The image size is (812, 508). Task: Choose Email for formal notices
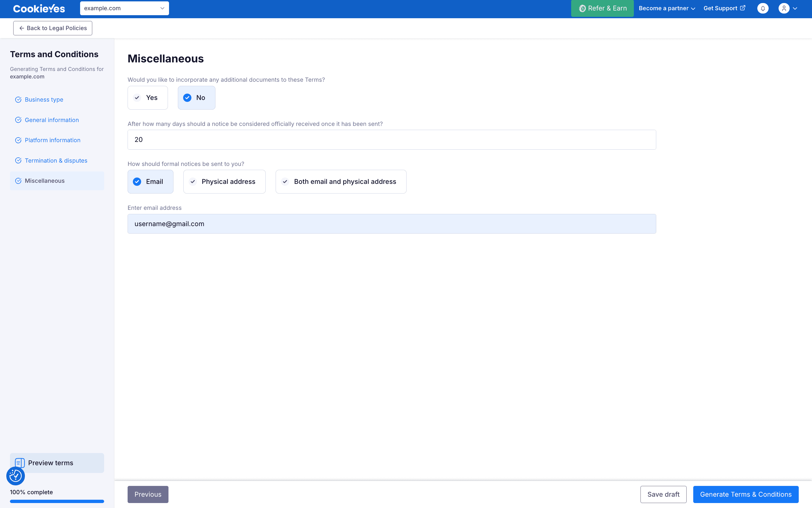pyautogui.click(x=150, y=182)
